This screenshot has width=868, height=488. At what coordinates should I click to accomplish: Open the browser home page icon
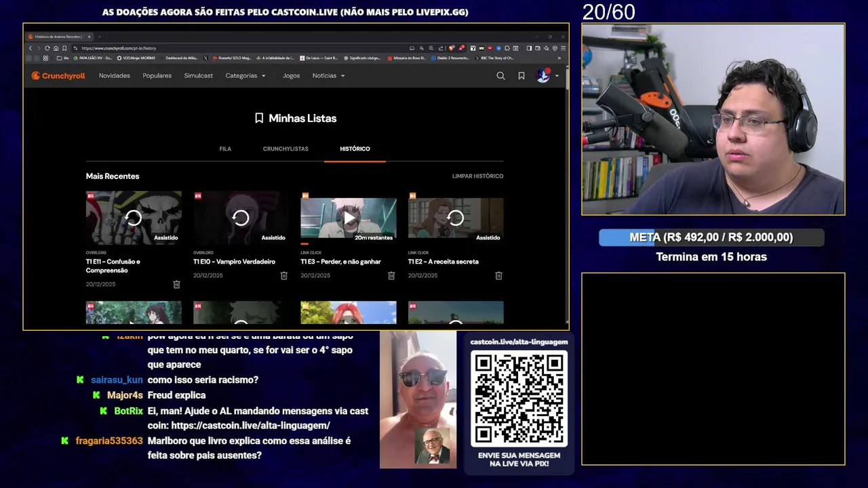tap(56, 48)
